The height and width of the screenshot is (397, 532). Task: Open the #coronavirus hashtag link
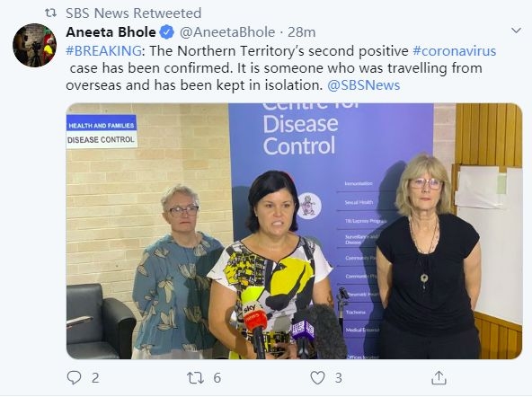tap(455, 51)
